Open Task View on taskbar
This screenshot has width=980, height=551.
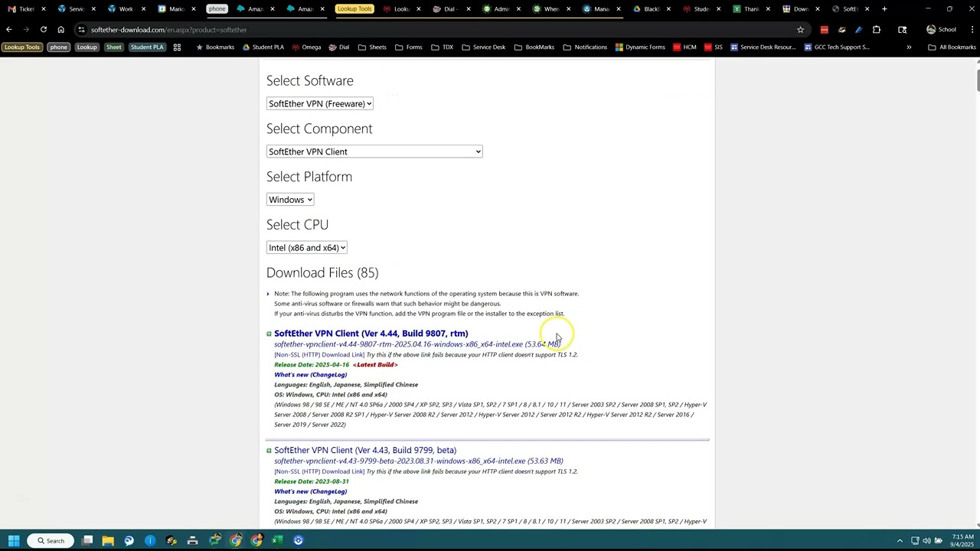(x=87, y=540)
